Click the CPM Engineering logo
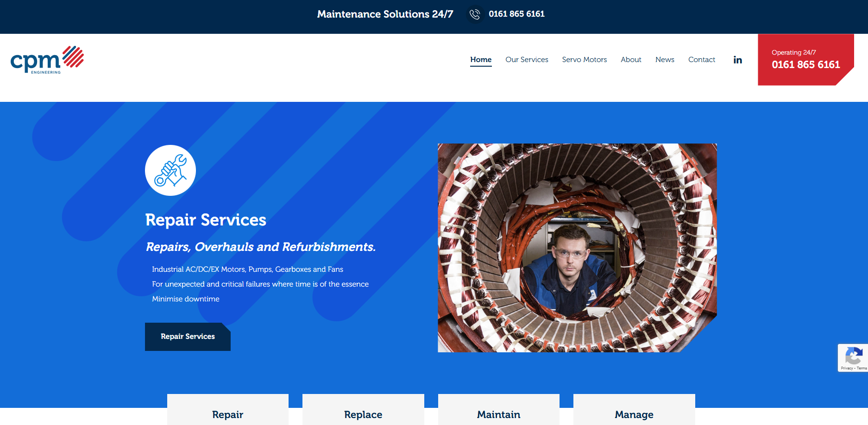Viewport: 868px width, 425px height. point(47,60)
